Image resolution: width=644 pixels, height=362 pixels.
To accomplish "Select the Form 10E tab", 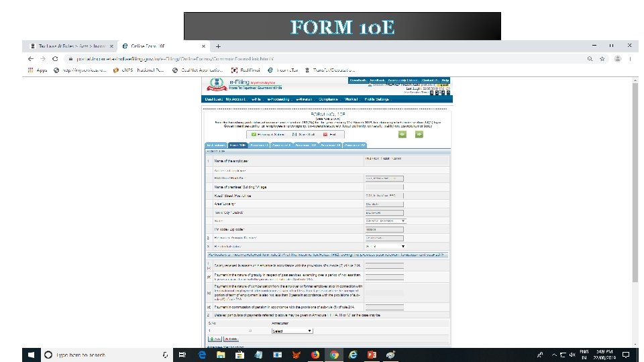I will click(x=237, y=145).
